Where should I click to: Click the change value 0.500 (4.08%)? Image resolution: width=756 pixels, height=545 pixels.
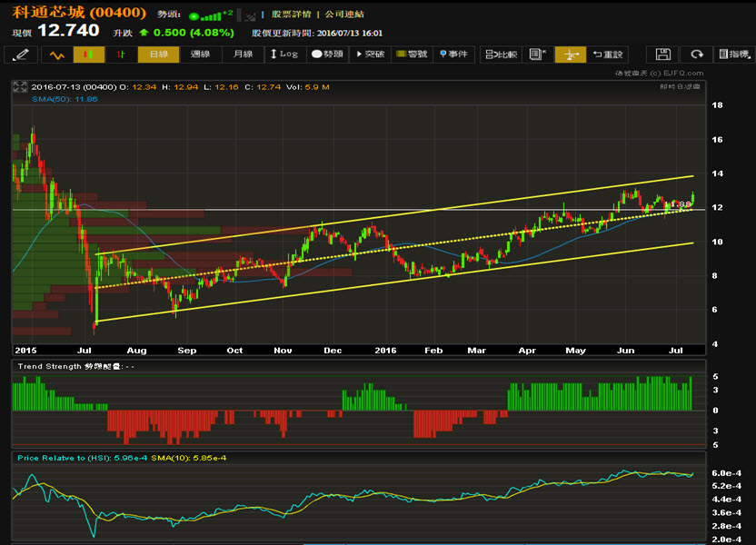(x=194, y=33)
